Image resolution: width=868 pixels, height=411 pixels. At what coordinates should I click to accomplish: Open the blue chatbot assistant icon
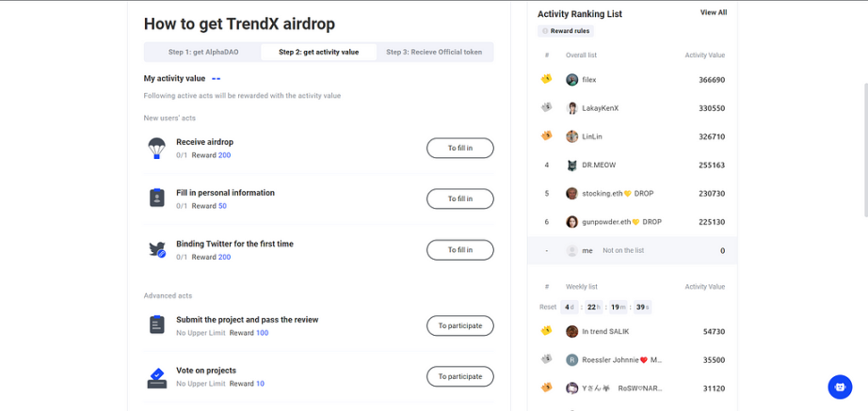tap(840, 387)
